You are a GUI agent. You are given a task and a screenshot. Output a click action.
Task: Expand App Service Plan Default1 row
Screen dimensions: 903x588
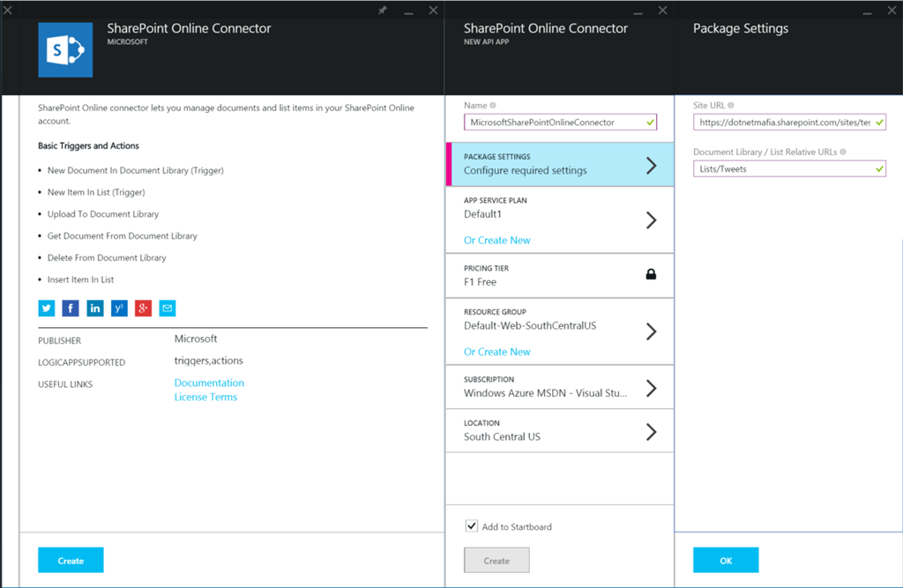point(560,220)
